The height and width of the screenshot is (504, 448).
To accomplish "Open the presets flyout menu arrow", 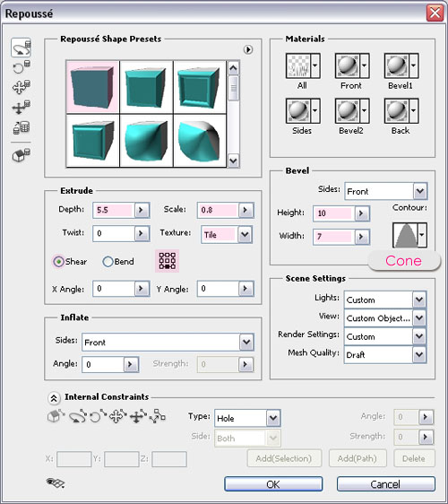I will [x=248, y=50].
